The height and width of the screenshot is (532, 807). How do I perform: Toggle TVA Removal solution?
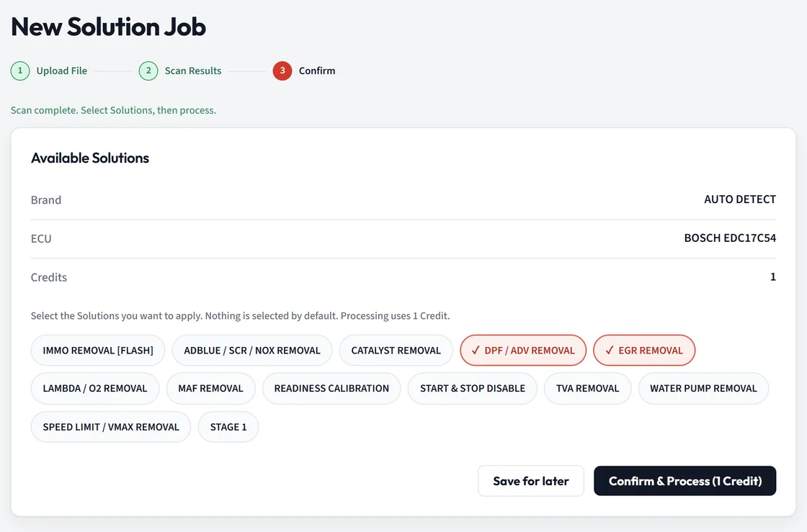[587, 389]
